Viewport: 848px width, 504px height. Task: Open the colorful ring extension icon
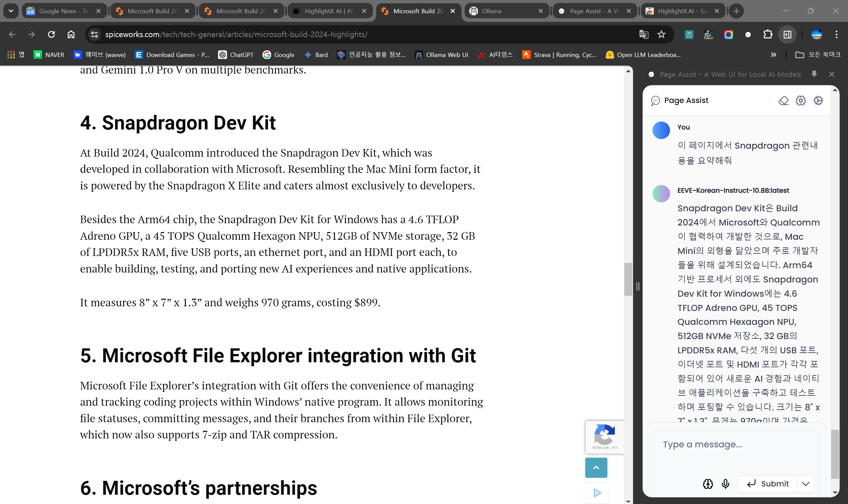[x=728, y=34]
